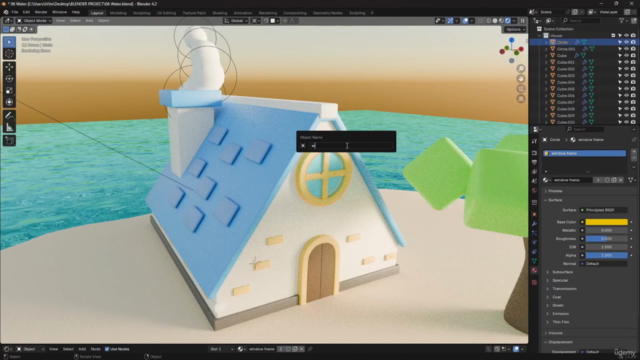Unlink material with the X icon

(x=621, y=180)
